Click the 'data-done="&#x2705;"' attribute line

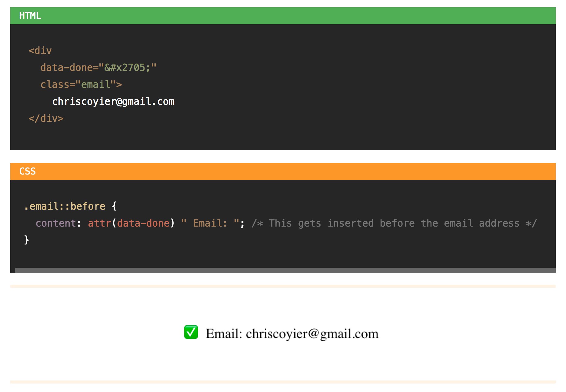point(98,68)
